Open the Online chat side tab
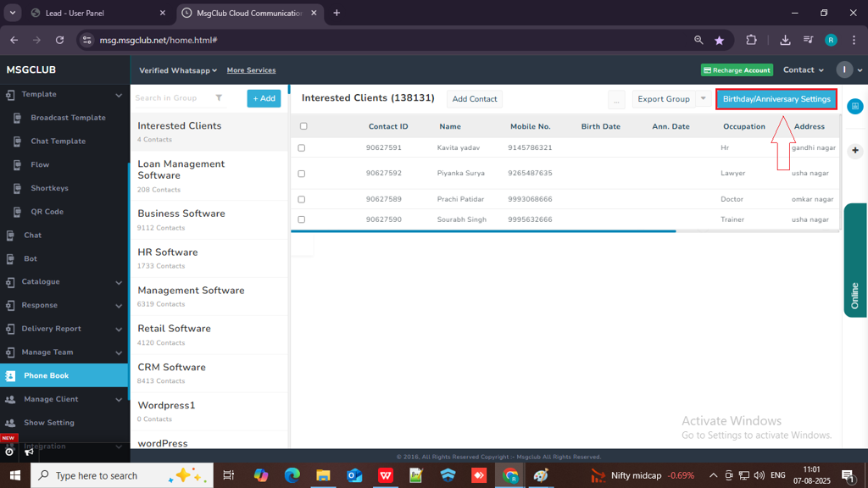The height and width of the screenshot is (488, 868). (x=855, y=261)
